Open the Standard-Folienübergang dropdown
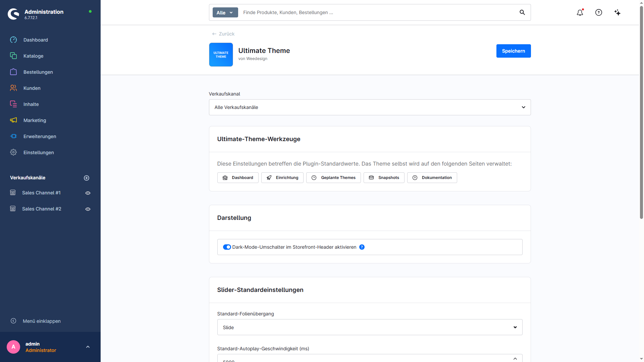The height and width of the screenshot is (362, 644). 370,327
